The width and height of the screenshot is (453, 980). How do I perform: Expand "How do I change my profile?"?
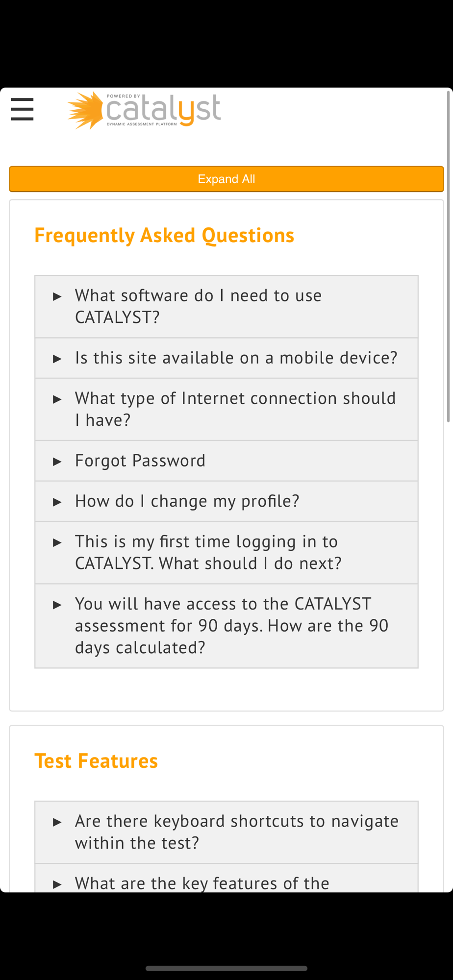(x=226, y=501)
